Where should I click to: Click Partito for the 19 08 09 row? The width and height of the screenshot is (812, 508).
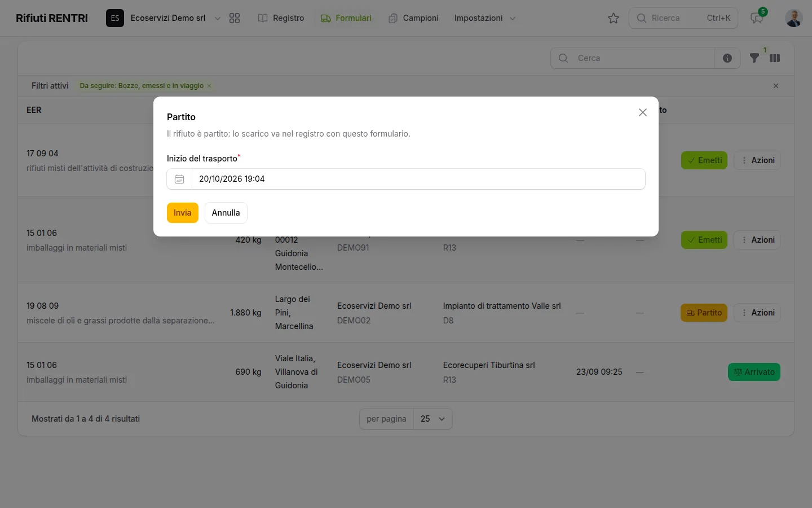click(704, 313)
